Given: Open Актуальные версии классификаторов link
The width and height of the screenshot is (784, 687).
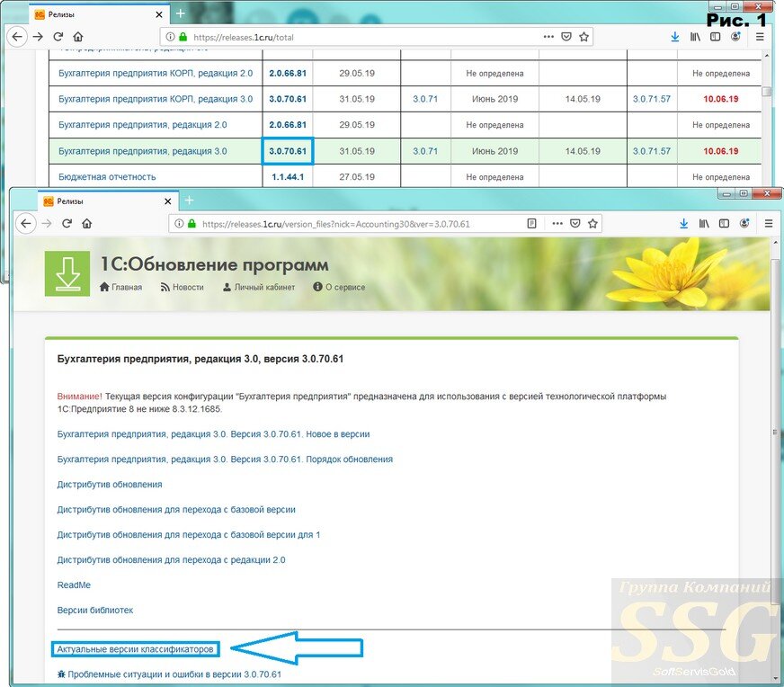Looking at the screenshot, I should point(135,649).
